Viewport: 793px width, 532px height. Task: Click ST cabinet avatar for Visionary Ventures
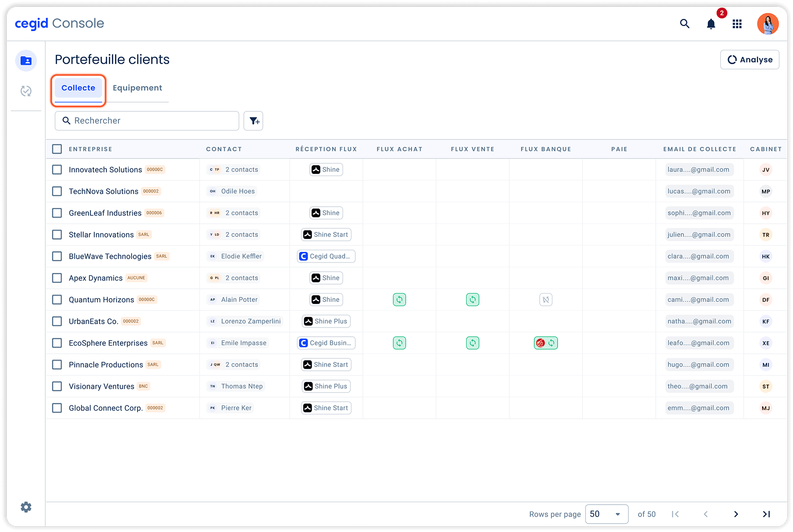[x=766, y=387]
